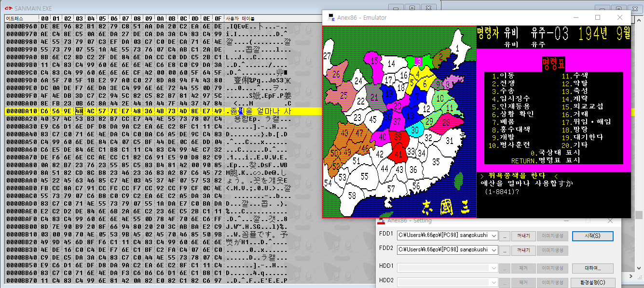The width and height of the screenshot is (644, 288).
Task: Eject FDD1 with its 꺼내기 button
Action: (x=523, y=236)
